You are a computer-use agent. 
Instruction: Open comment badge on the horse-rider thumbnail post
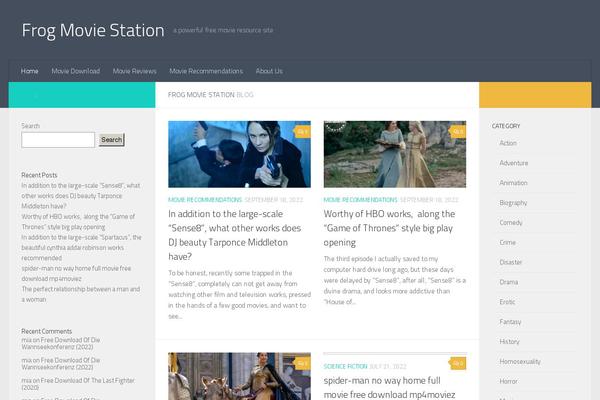[x=303, y=363]
